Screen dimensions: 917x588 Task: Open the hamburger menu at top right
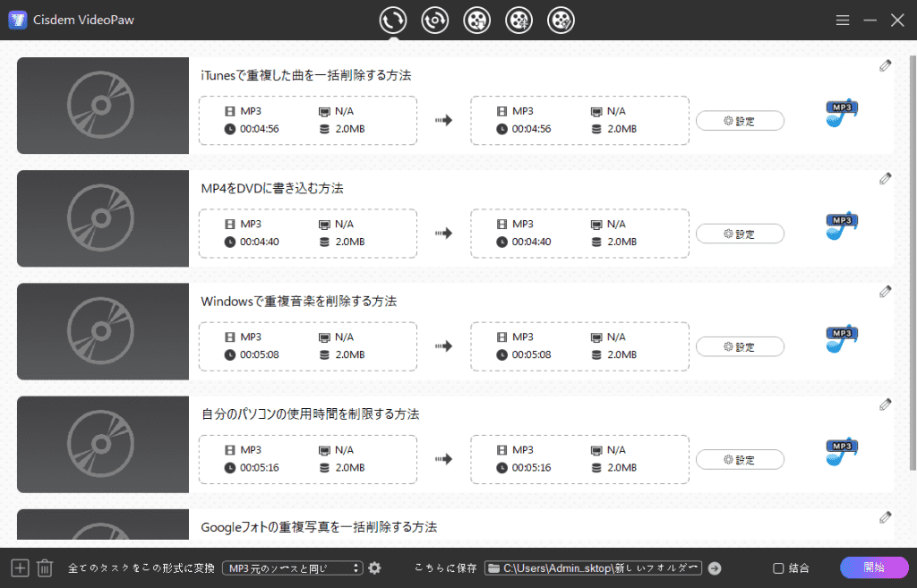click(842, 19)
